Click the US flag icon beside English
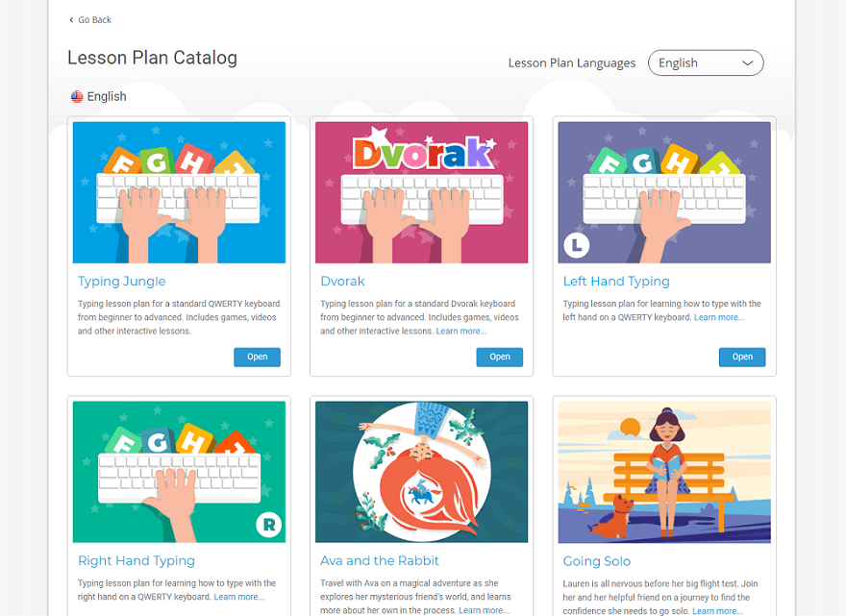Image resolution: width=846 pixels, height=616 pixels. pyautogui.click(x=77, y=96)
